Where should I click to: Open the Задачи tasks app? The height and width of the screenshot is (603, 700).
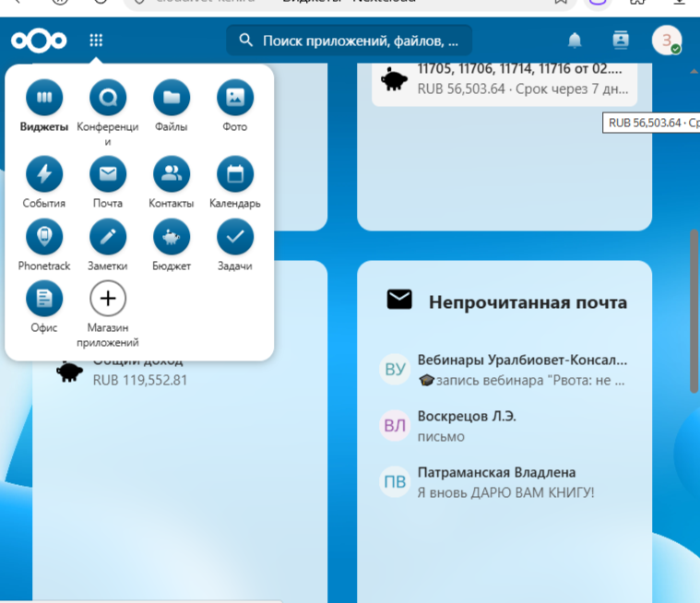[235, 245]
